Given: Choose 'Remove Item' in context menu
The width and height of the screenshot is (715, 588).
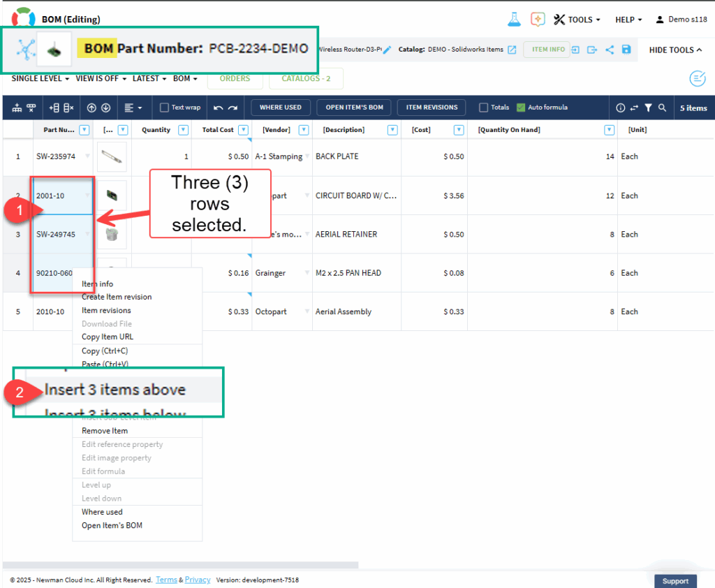Looking at the screenshot, I should coord(105,431).
